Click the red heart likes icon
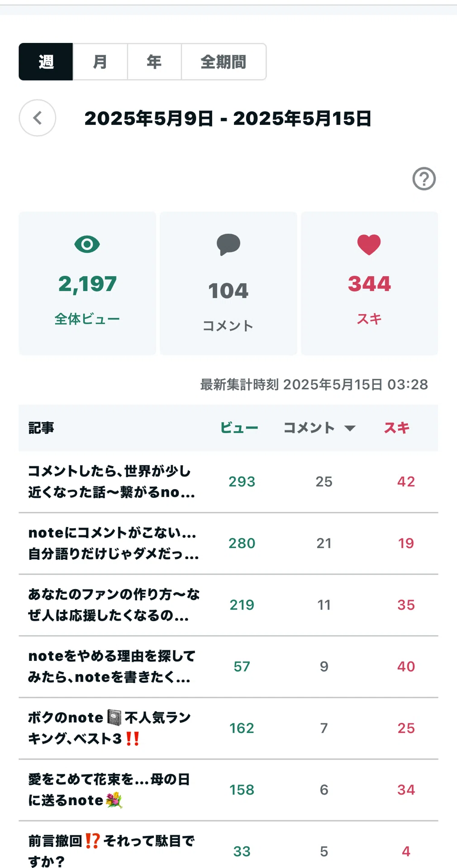The height and width of the screenshot is (868, 457). point(369,245)
